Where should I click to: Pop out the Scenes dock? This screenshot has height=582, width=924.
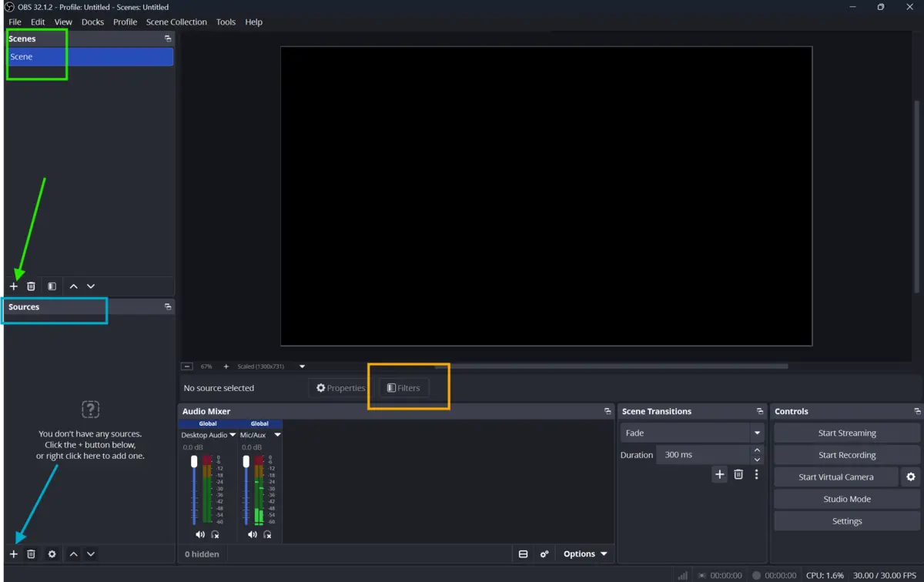(168, 38)
